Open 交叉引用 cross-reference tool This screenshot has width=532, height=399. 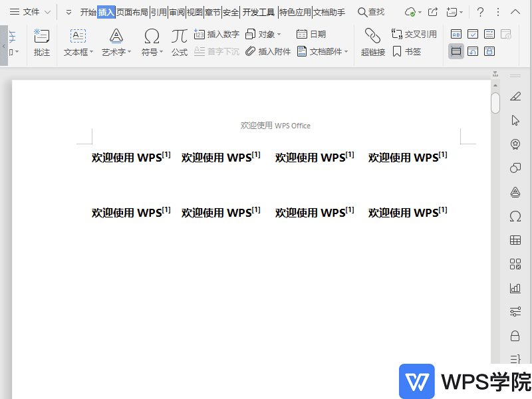tap(414, 34)
